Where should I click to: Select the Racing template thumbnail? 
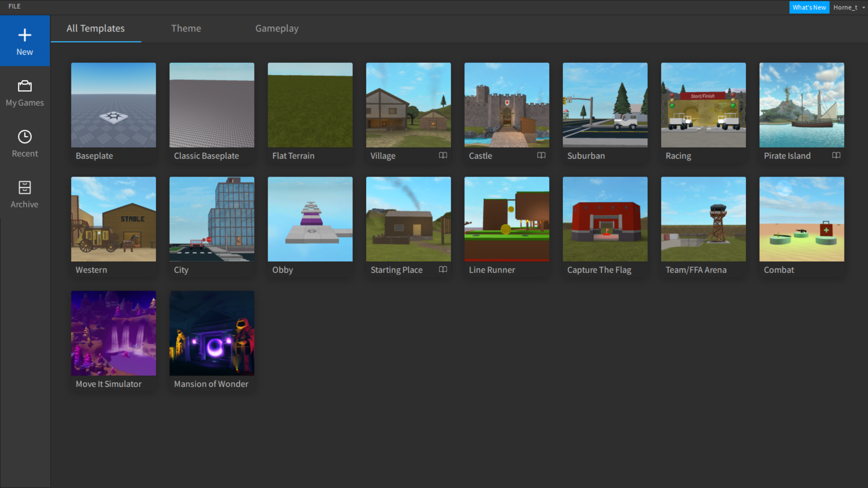(x=703, y=105)
